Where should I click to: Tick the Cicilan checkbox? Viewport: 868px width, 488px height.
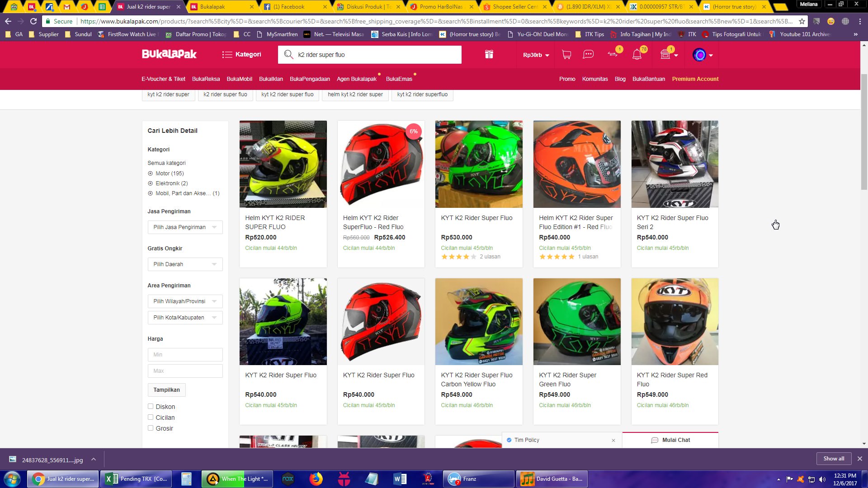[151, 418]
